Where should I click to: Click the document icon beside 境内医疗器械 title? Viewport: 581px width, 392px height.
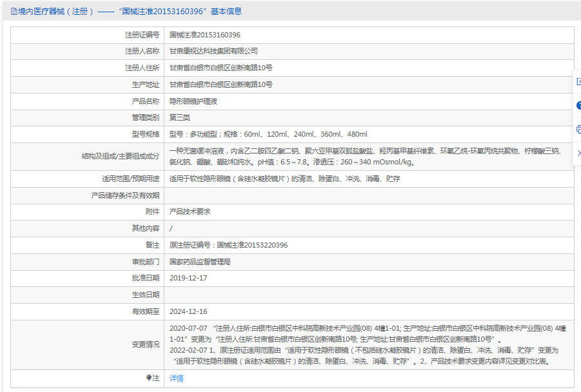[14, 12]
